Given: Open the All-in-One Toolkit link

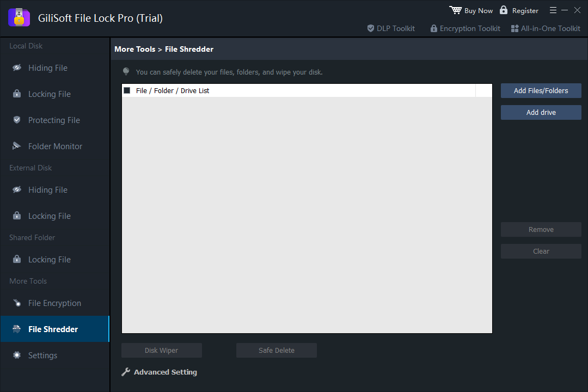Looking at the screenshot, I should pos(550,28).
